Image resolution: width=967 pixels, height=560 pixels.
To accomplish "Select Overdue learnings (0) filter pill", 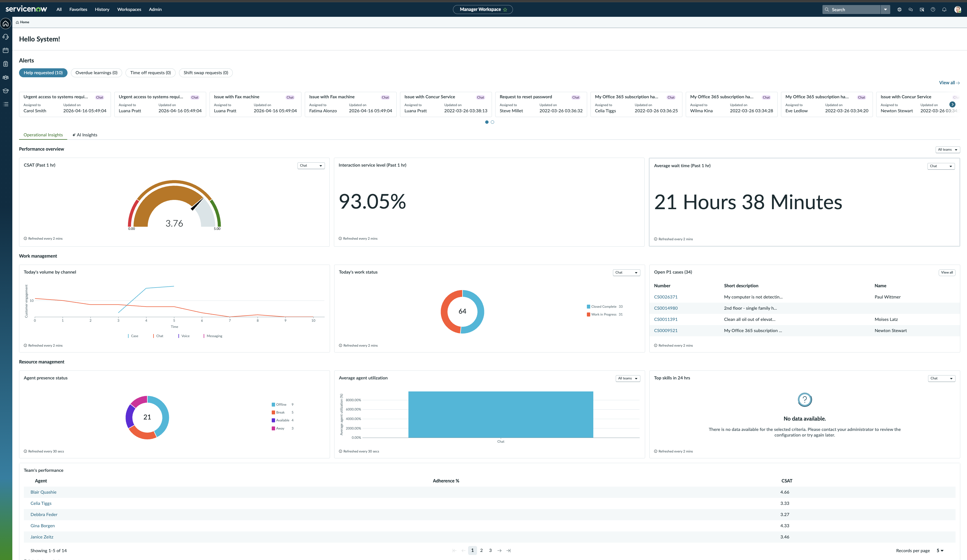I will [96, 73].
